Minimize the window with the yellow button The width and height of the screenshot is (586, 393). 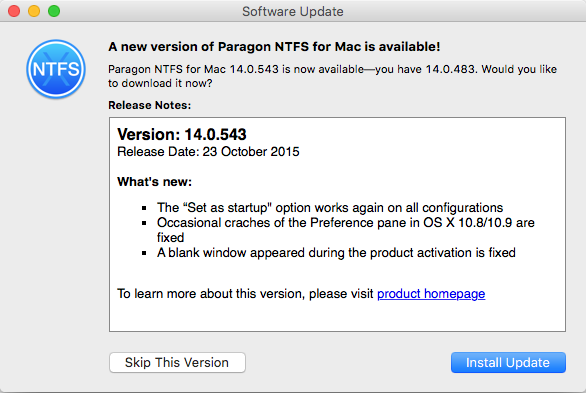[34, 11]
